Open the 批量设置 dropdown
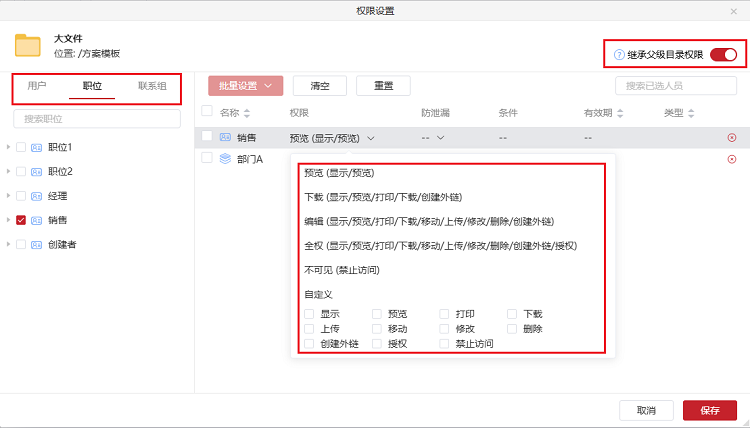Viewport: 750px width, 428px height. pos(245,86)
